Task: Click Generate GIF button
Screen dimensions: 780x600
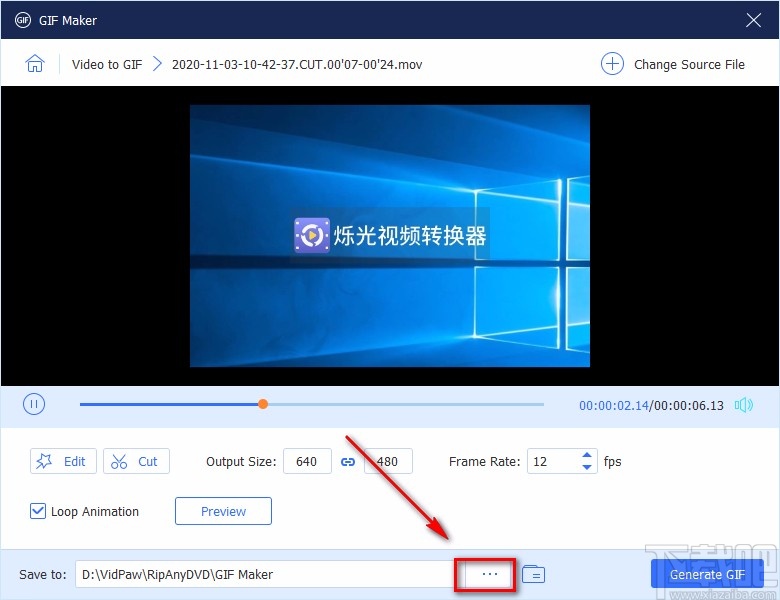Action: coord(707,574)
